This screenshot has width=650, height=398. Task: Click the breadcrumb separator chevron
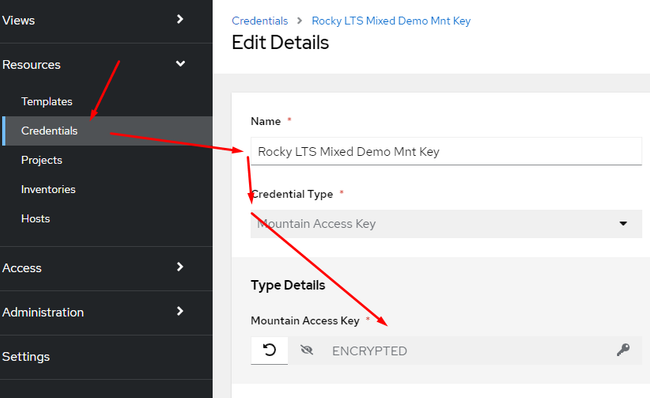[x=299, y=20]
